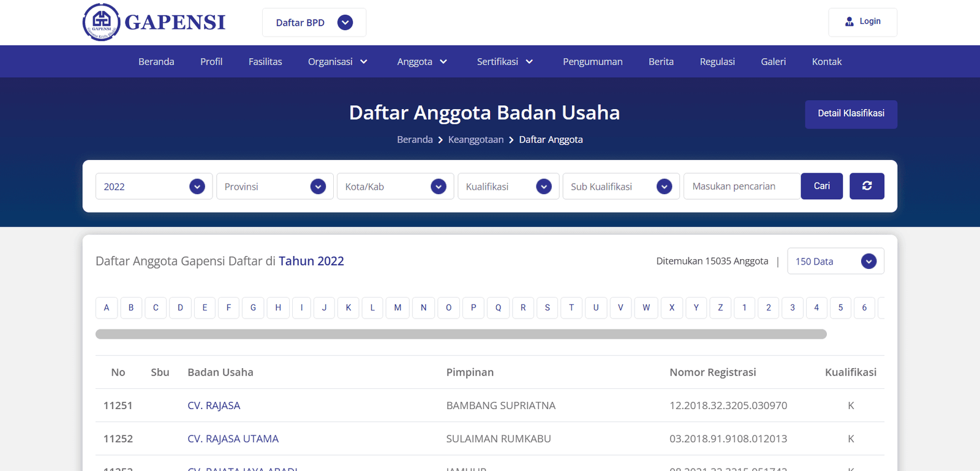
Task: Open the Pengumuman page
Action: click(x=592, y=61)
